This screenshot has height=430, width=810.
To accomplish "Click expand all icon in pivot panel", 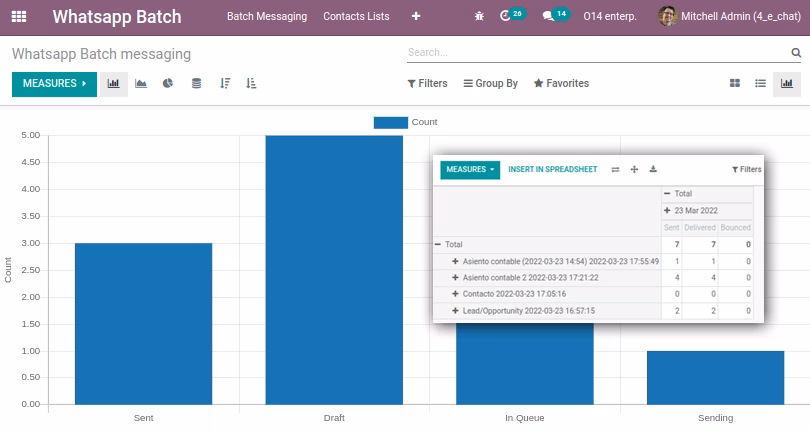I will tap(634, 170).
